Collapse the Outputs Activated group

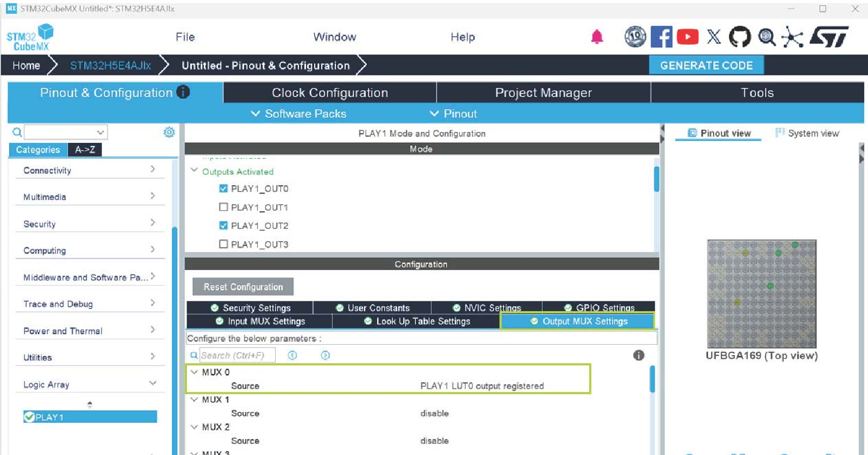[194, 170]
